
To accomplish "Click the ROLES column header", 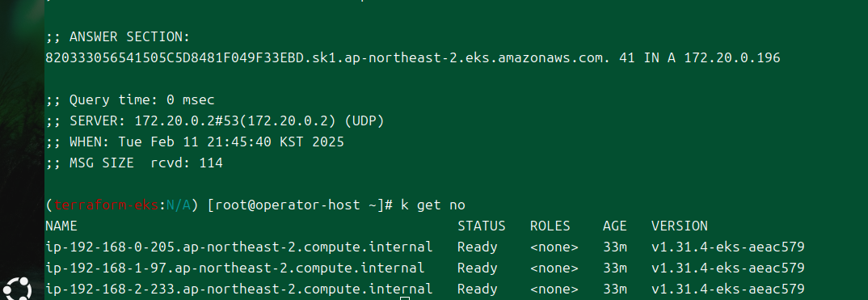I will (550, 226).
